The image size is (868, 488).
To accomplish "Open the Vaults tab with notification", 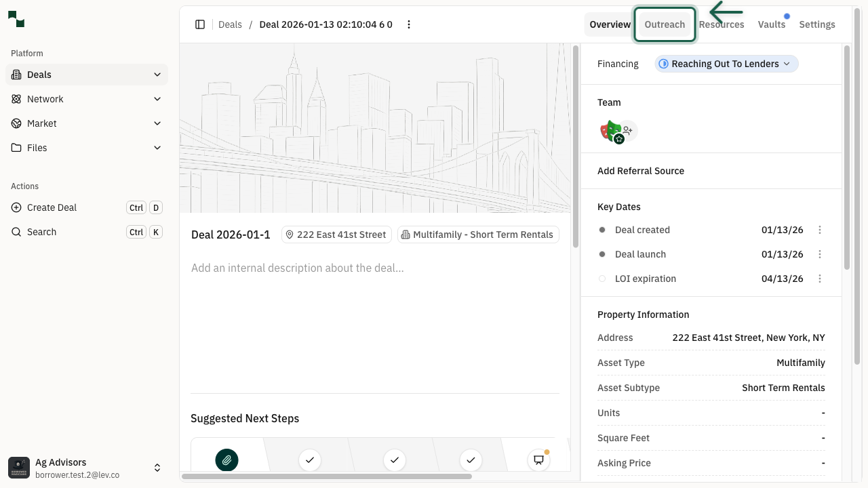I will 772,24.
